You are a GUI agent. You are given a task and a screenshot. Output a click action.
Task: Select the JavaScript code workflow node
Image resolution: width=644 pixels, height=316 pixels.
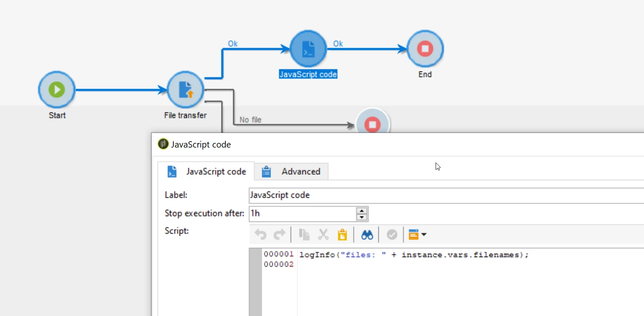(x=308, y=48)
